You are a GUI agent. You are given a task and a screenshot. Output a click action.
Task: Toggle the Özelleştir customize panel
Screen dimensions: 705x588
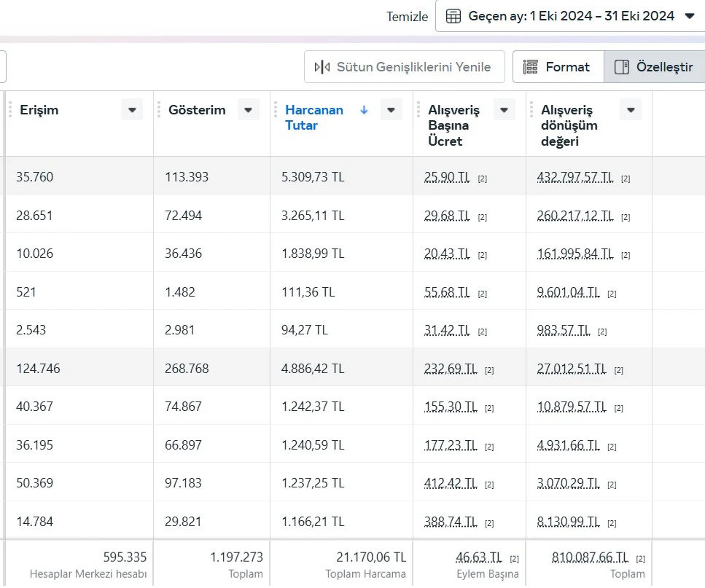coord(654,67)
